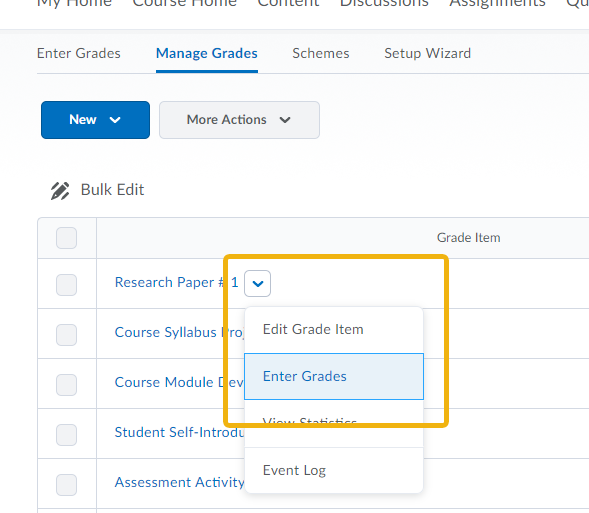Check the Student Self-Introduction row checkbox
This screenshot has height=513, width=589.
[x=66, y=435]
